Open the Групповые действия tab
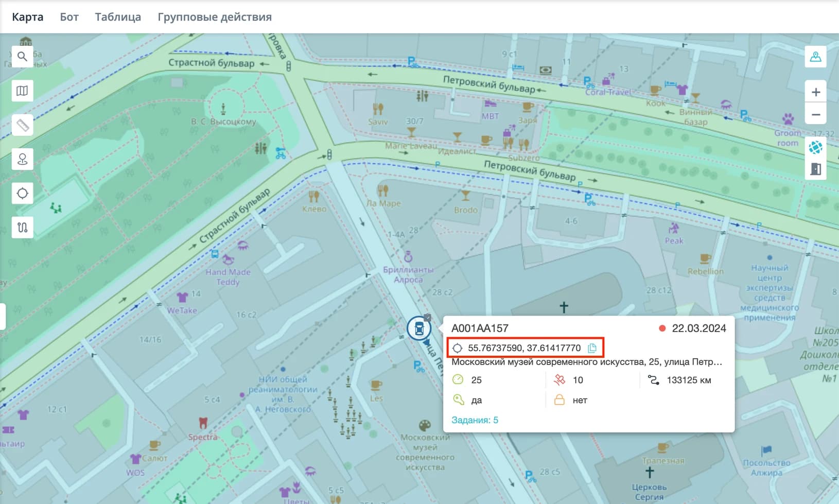 coord(214,17)
